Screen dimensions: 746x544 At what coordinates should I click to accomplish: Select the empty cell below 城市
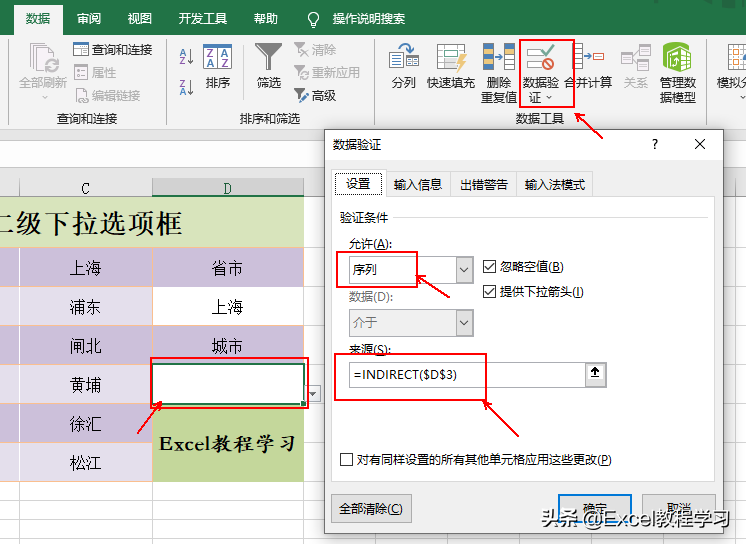[227, 384]
